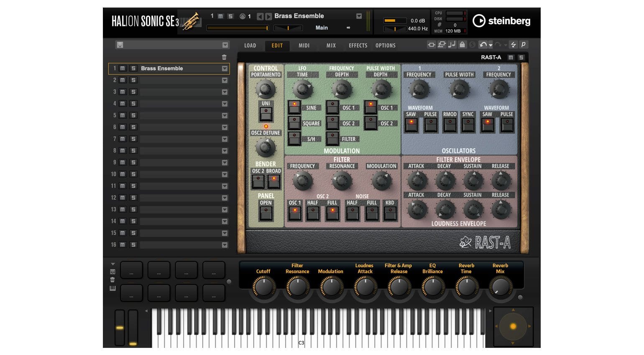Click the global insert effects bypass icon
Screen dimensions: 644x355
point(432,45)
